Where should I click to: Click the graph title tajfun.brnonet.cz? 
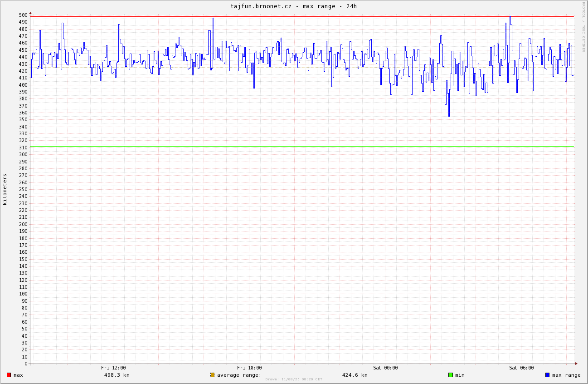point(293,6)
